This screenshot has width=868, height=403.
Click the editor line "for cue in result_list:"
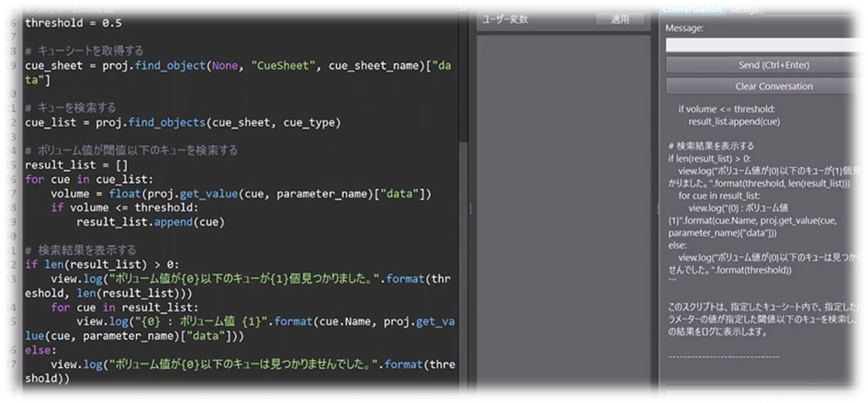tap(125, 308)
